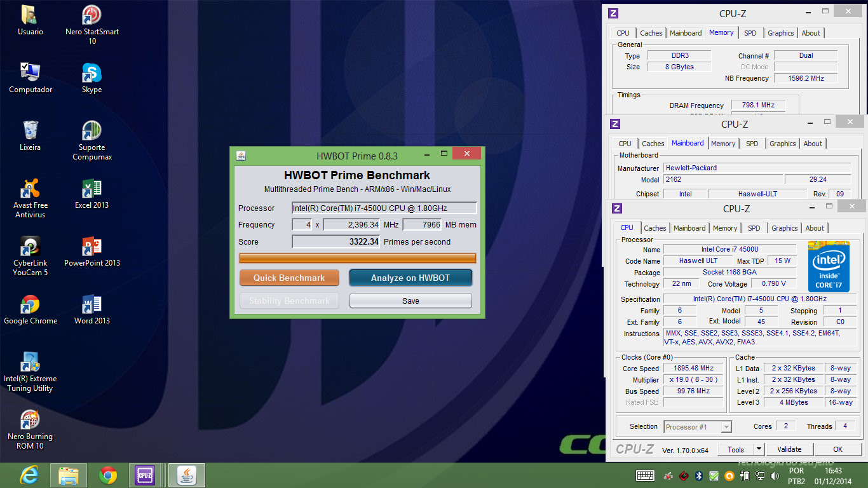Select CPU tab in front CPU-Z window
868x488 pixels.
pos(627,227)
